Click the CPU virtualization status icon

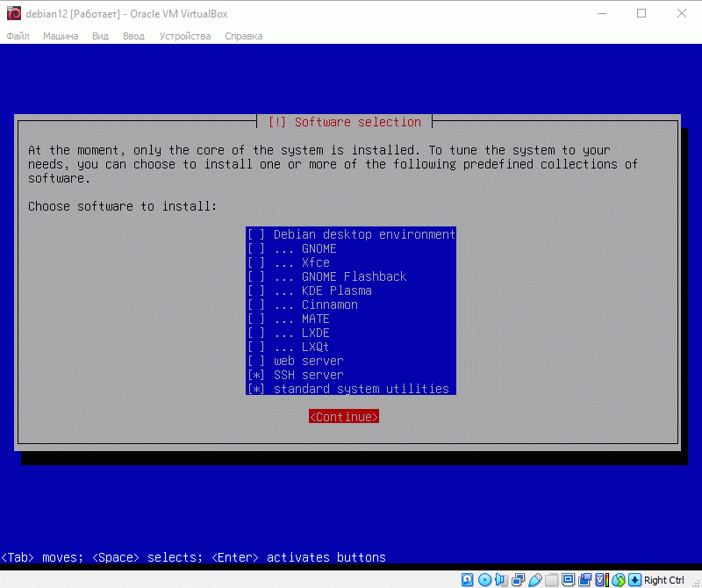[602, 580]
